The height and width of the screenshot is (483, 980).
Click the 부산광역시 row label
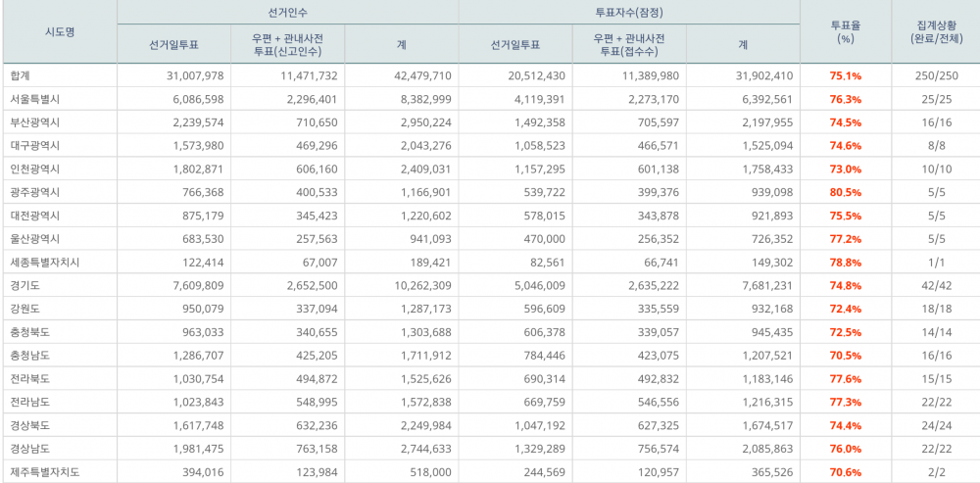coord(34,122)
